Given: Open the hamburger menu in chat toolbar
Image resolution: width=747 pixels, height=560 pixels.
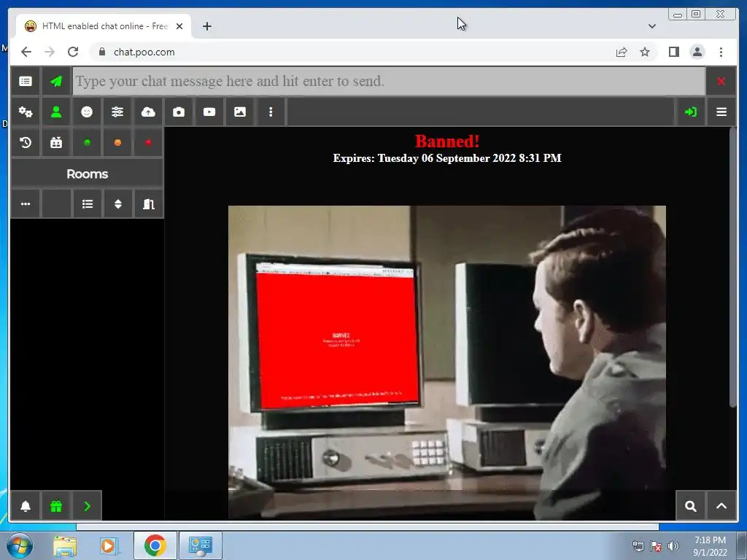Looking at the screenshot, I should coord(721,112).
